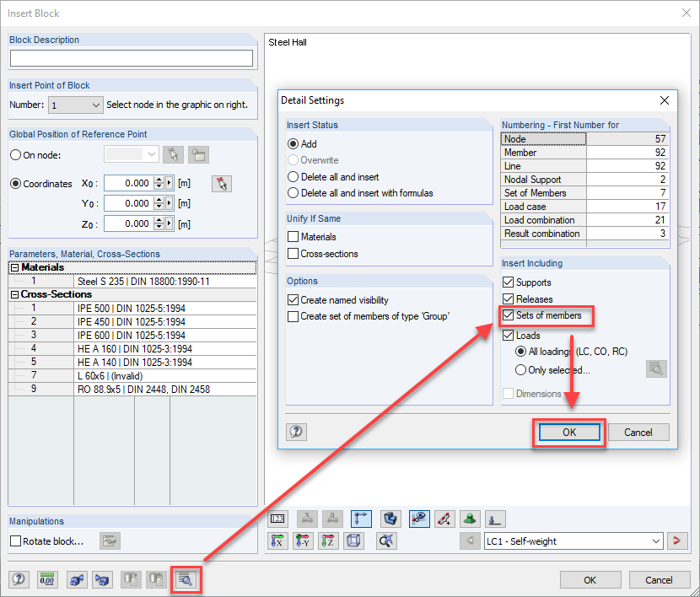Select the Load combination number cell 21
The image size is (700, 597).
(x=627, y=220)
